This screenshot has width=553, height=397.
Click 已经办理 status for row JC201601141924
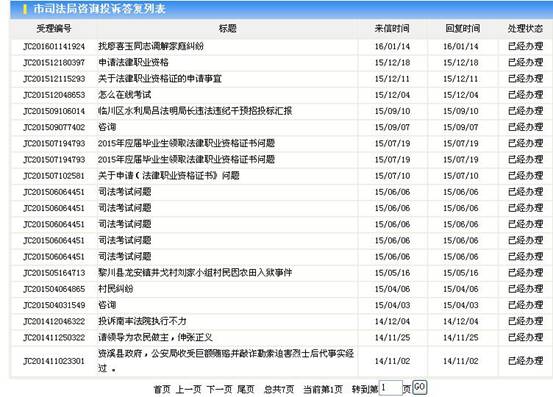click(x=525, y=46)
